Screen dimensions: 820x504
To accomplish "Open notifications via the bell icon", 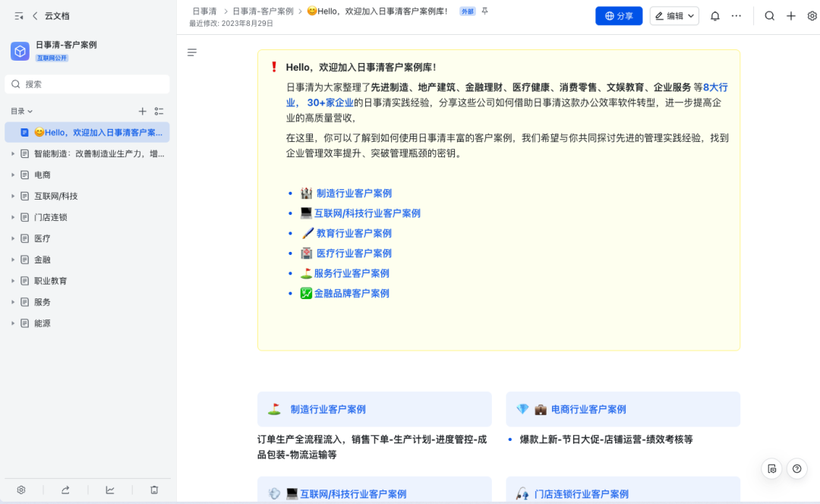I will point(714,15).
